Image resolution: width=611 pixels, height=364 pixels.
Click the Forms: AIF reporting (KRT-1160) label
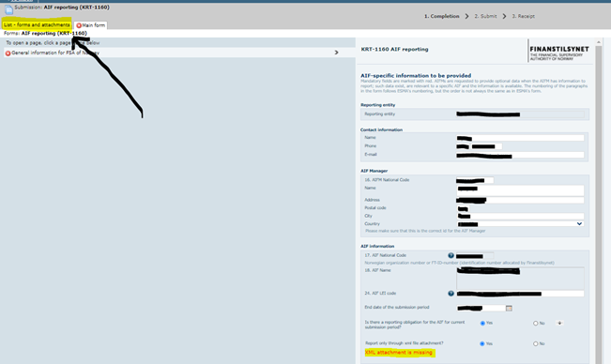(45, 34)
